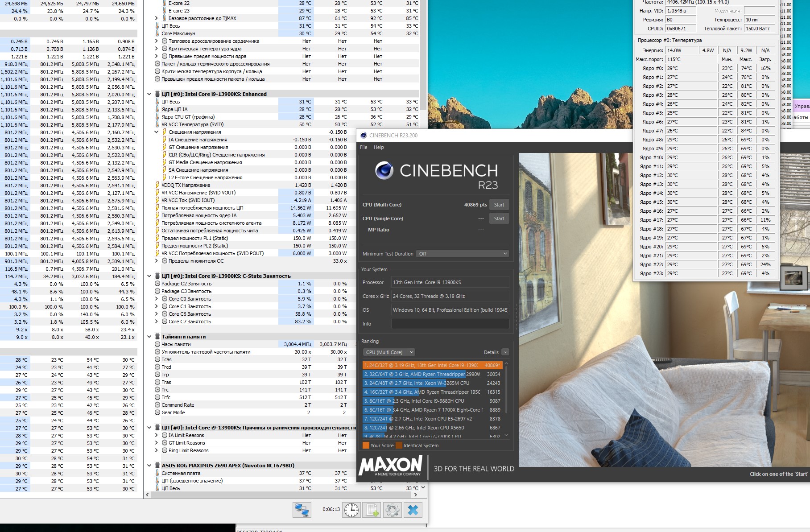Screen dimensions: 810x532
Task: Click the Cores x GHz field
Action: click(450, 296)
